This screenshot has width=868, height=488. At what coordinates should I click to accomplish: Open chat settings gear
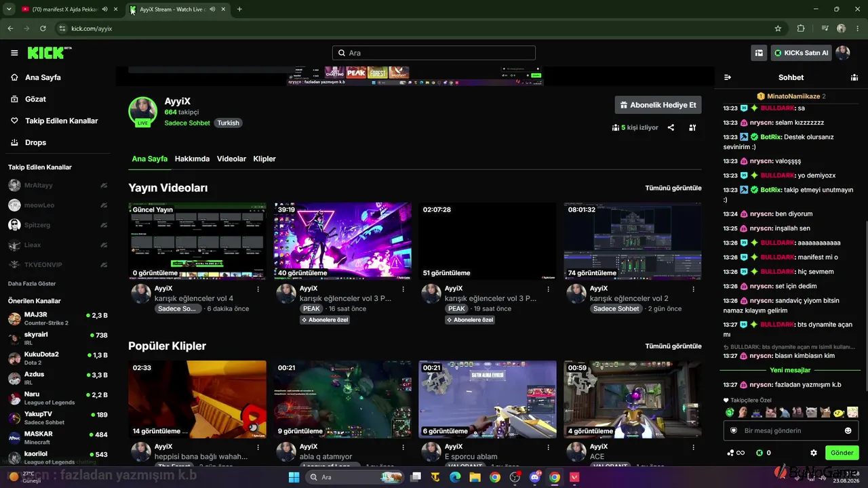click(814, 453)
